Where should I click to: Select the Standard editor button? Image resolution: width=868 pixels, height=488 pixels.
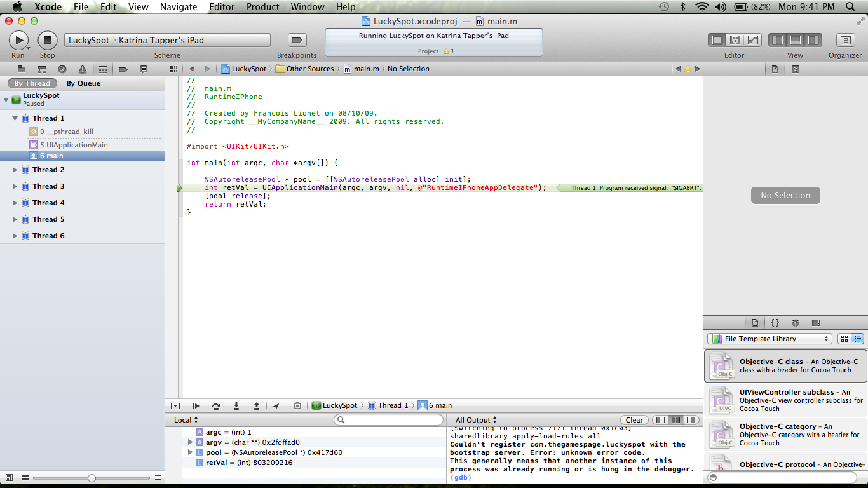pos(717,40)
